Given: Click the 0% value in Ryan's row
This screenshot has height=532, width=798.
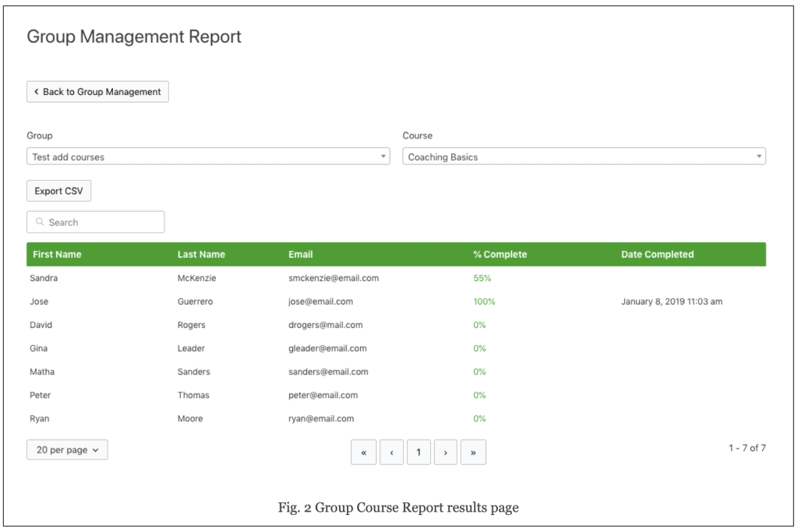Looking at the screenshot, I should pos(479,418).
